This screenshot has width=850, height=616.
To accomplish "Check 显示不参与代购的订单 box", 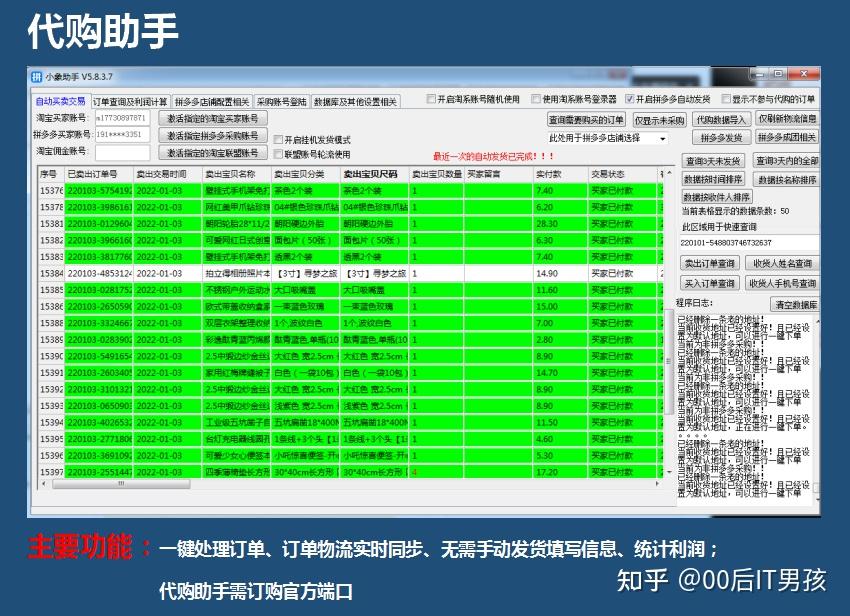I will coord(726,99).
